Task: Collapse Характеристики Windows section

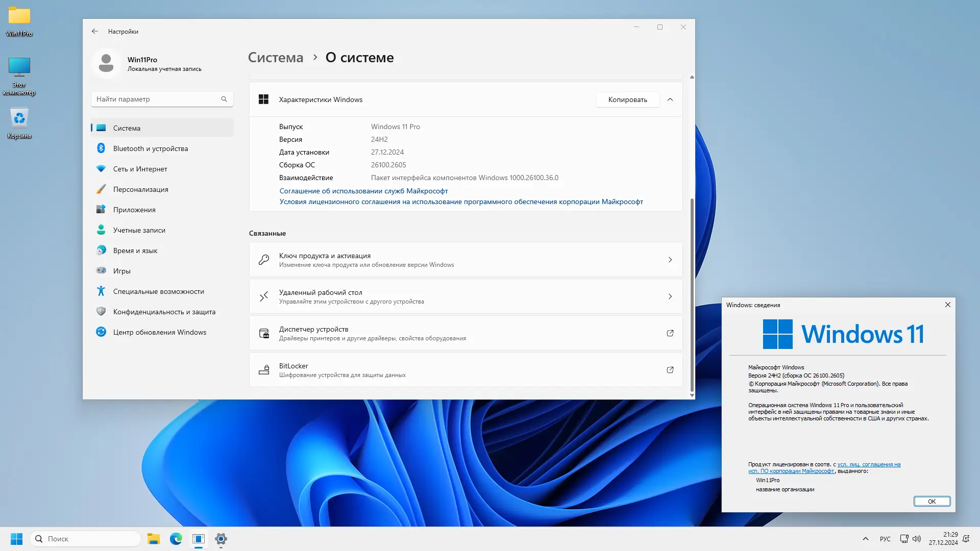Action: [670, 99]
